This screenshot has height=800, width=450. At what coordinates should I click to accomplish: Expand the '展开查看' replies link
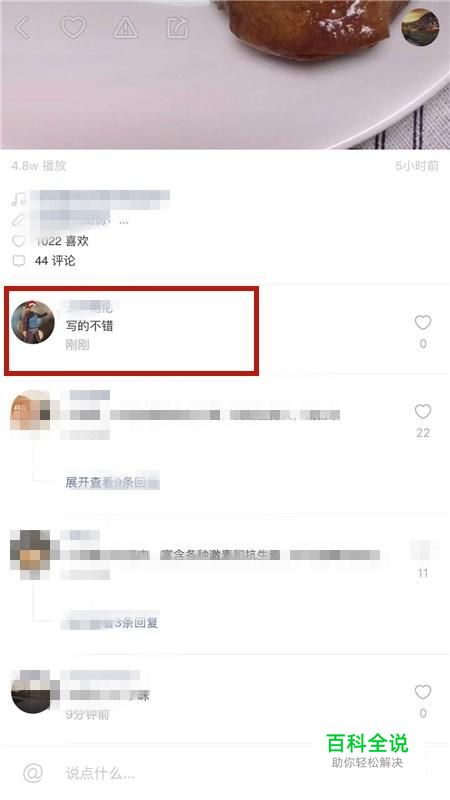(x=112, y=482)
